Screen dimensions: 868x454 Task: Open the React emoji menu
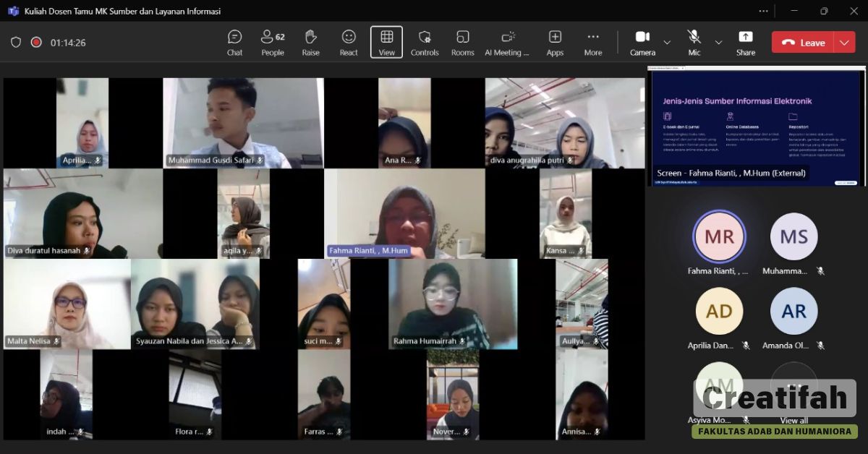[x=349, y=42]
